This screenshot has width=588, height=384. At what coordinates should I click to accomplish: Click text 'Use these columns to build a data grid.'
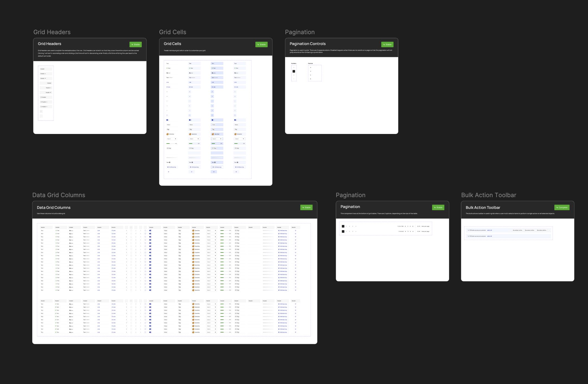(x=51, y=213)
